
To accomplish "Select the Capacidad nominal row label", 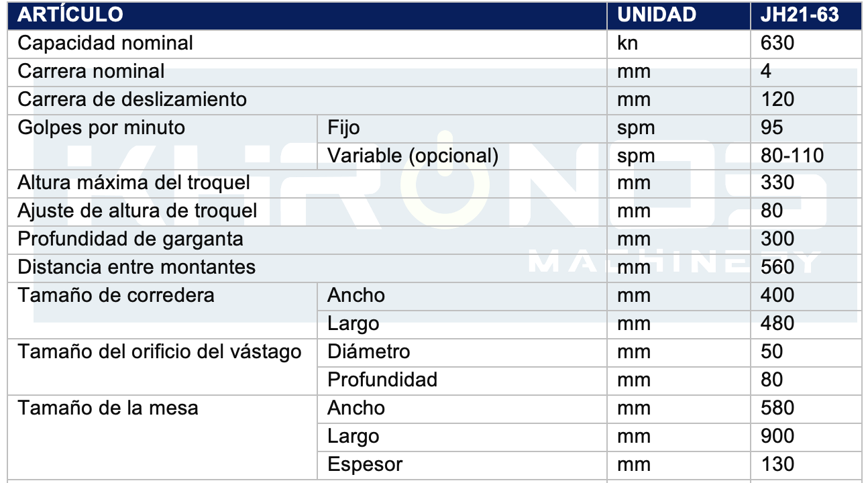I will click(x=105, y=43).
